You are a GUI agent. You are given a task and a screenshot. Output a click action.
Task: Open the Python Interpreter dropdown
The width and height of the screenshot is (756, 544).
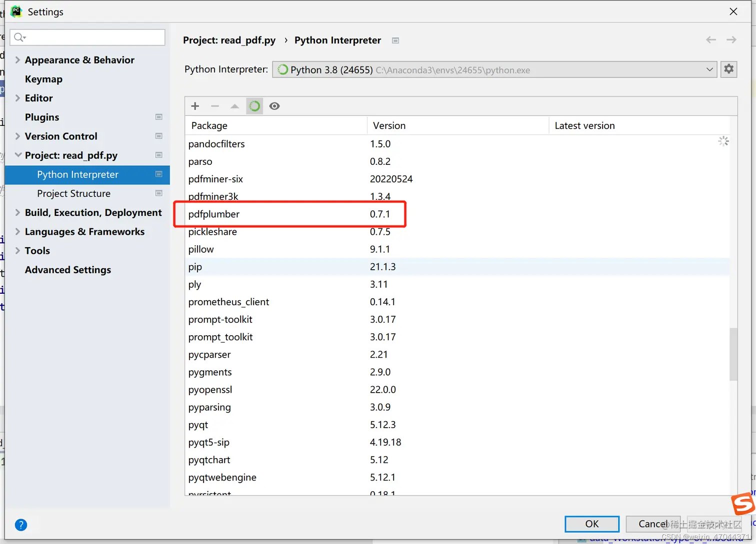pos(494,69)
